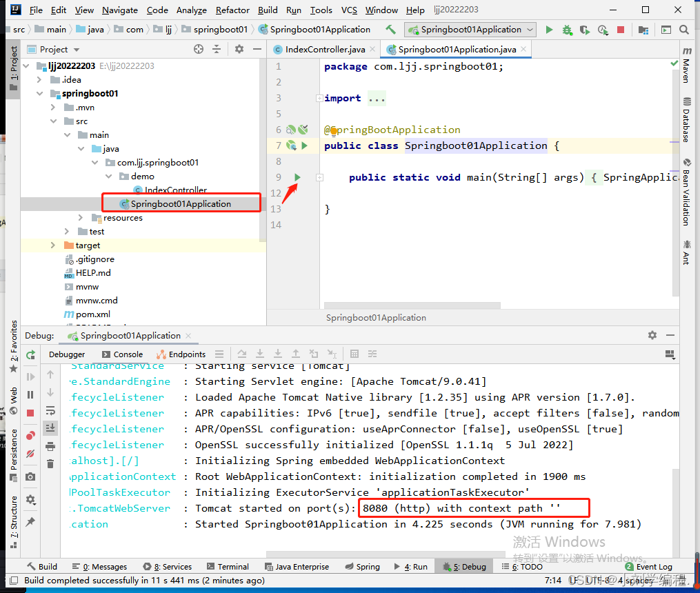Pause the program in Debug panel
The width and height of the screenshot is (700, 593).
(x=30, y=395)
